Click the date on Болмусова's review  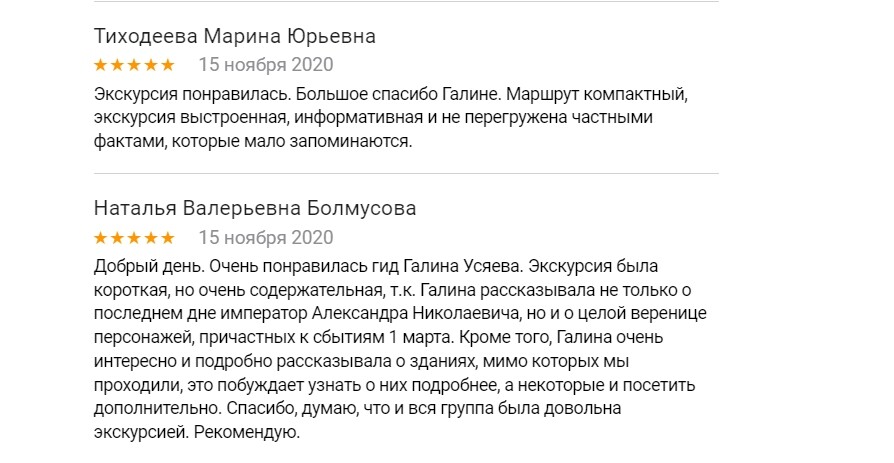(266, 238)
